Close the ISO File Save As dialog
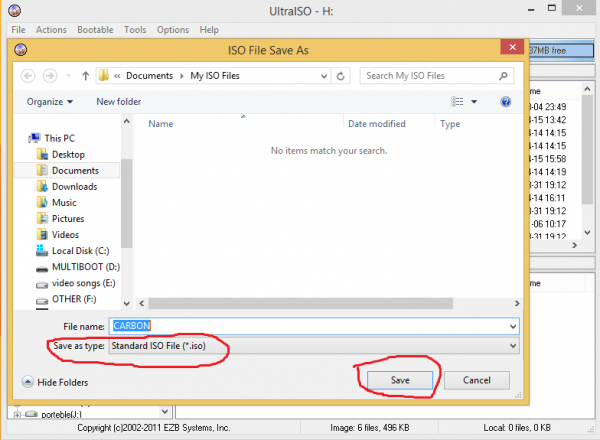 pos(513,47)
